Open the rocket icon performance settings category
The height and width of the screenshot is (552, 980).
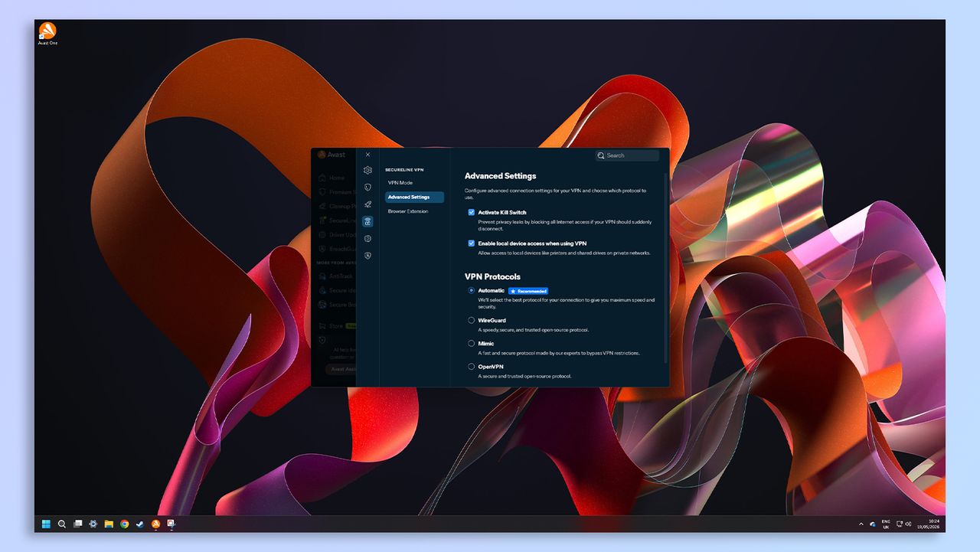click(367, 204)
